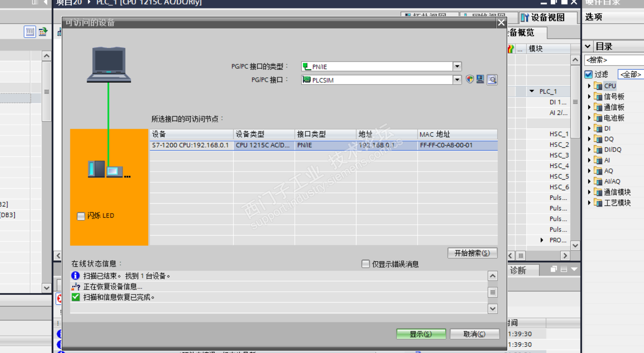This screenshot has height=353, width=644.
Task: Click the 工艺模块 folder icon in the catalog
Action: coord(598,203)
